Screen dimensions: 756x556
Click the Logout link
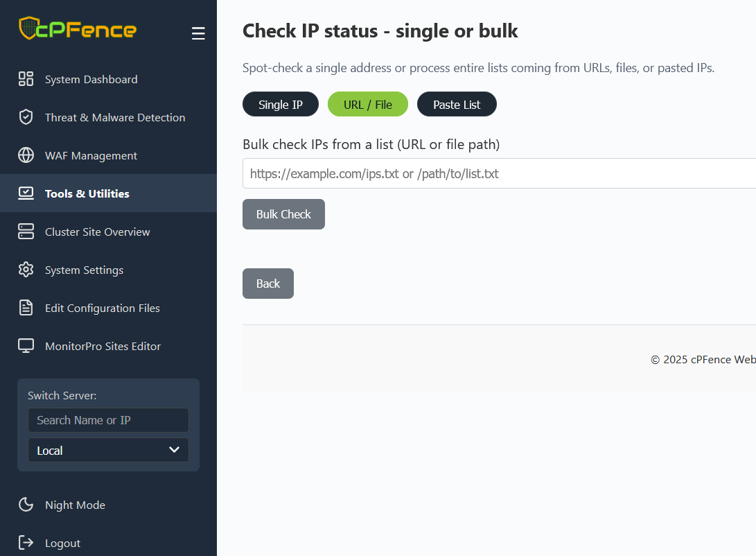point(109,543)
